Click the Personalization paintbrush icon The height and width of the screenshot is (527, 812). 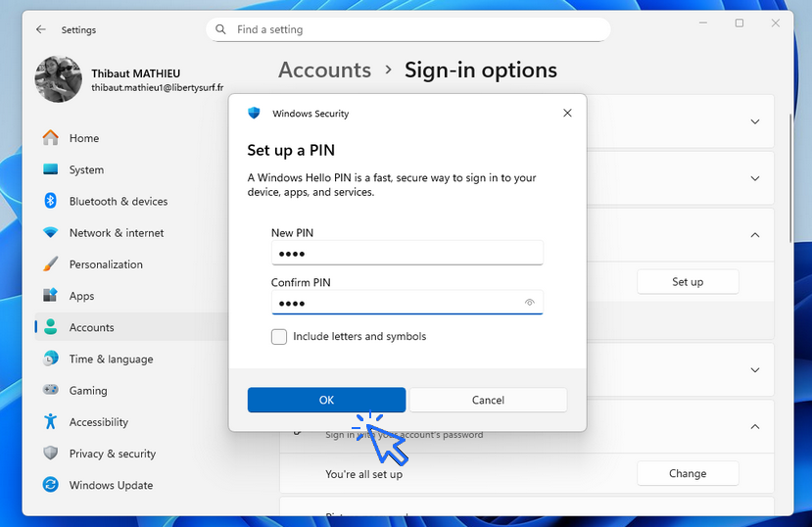[x=50, y=264]
